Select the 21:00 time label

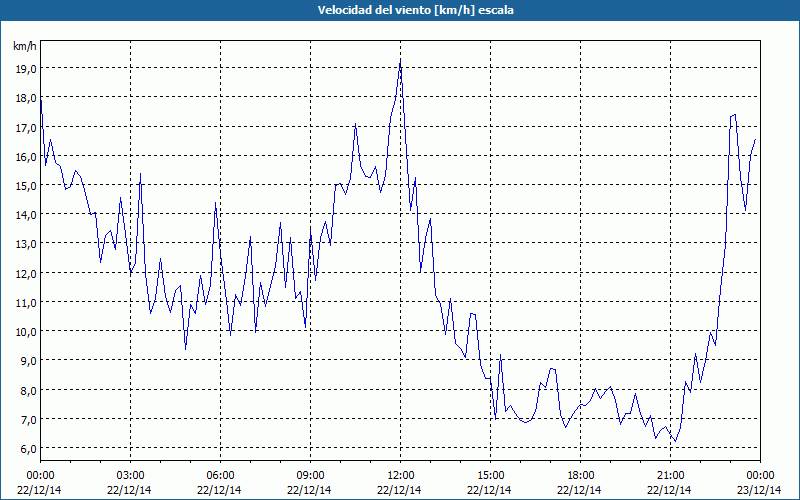(x=670, y=476)
